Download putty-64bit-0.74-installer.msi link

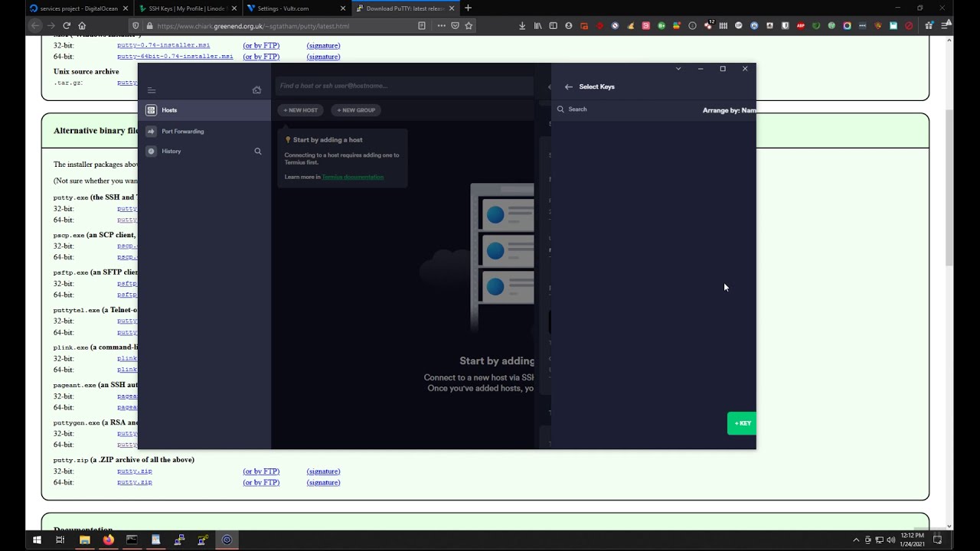[175, 57]
